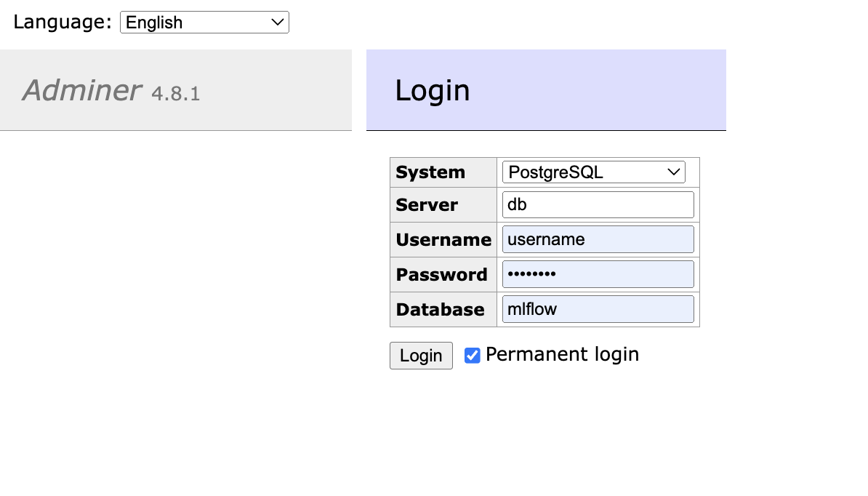Image resolution: width=868 pixels, height=496 pixels.
Task: Click the Adminer title link
Action: [x=82, y=90]
